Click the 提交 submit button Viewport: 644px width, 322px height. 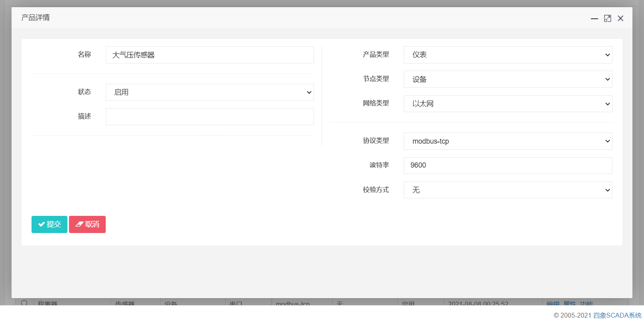click(49, 224)
